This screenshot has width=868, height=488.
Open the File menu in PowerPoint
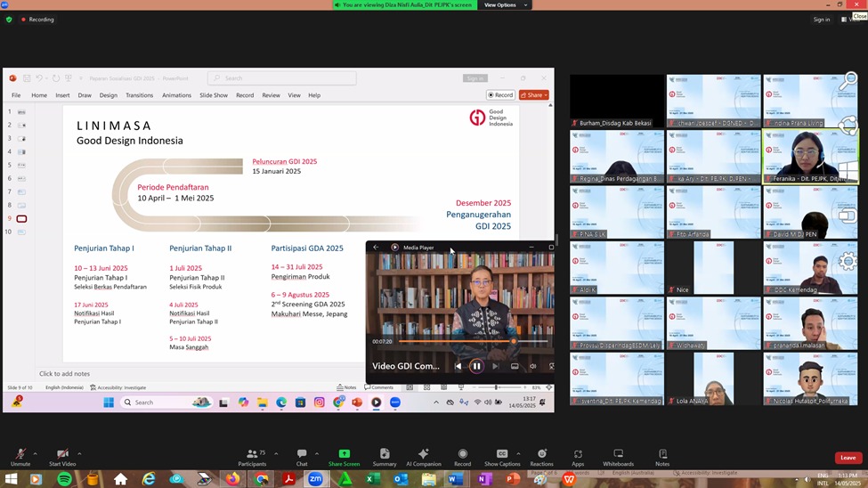[16, 95]
